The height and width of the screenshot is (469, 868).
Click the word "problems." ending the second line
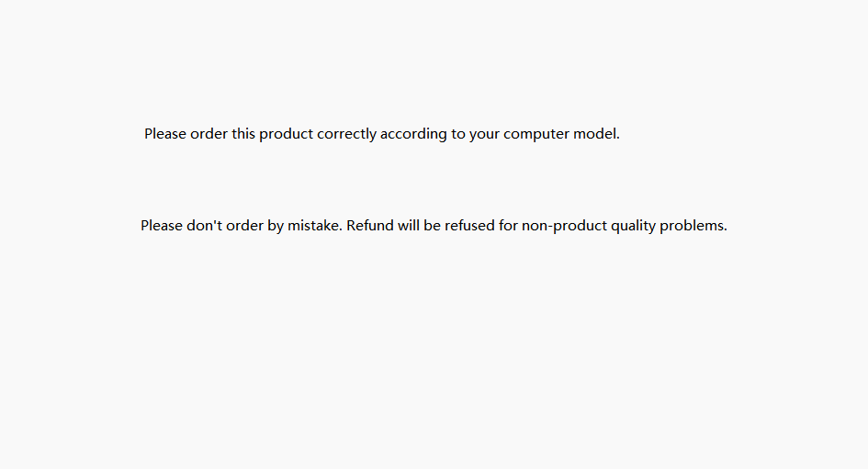[x=693, y=226]
